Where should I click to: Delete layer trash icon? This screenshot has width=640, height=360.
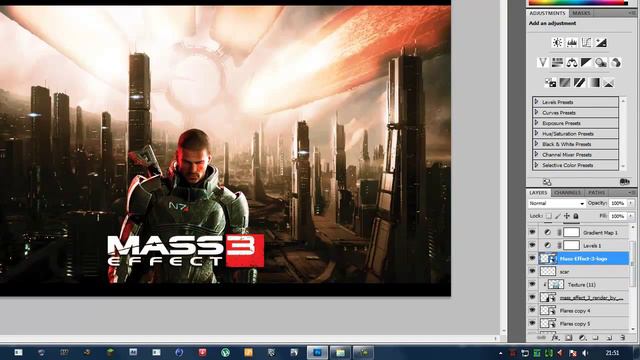[x=622, y=338]
